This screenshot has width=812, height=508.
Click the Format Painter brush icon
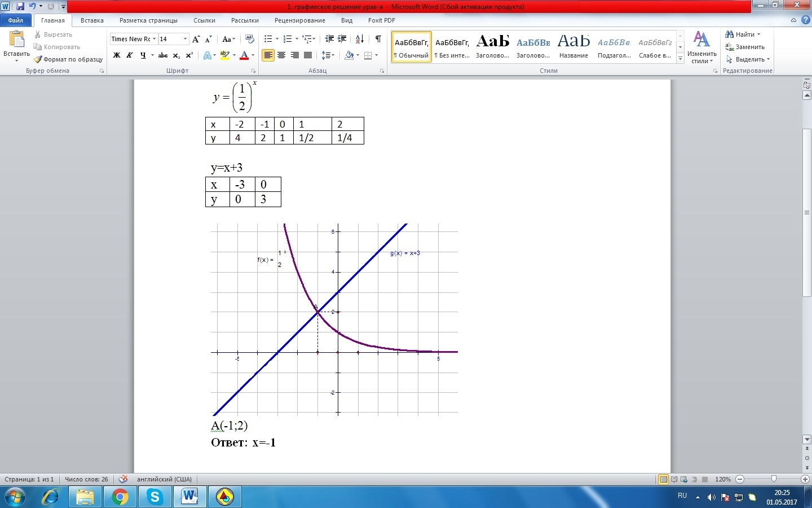coord(38,59)
